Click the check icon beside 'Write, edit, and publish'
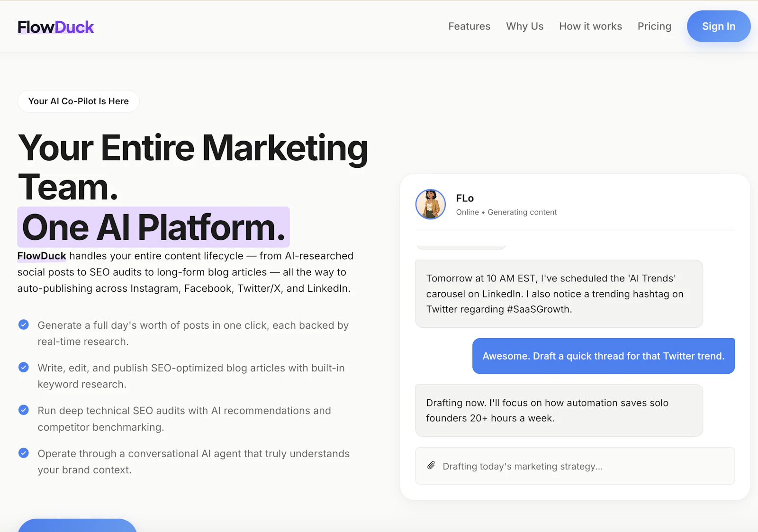Screen dimensions: 758x532 pos(24,367)
